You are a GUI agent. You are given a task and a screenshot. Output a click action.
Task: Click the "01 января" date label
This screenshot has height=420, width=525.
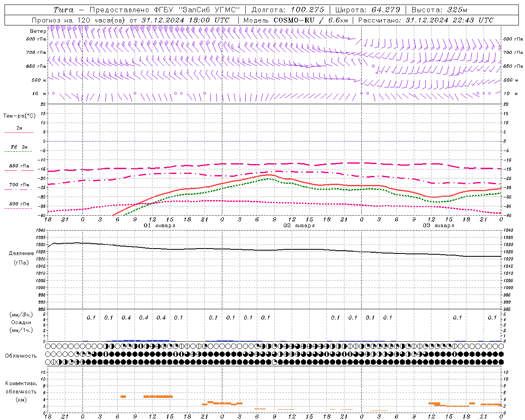click(x=160, y=226)
